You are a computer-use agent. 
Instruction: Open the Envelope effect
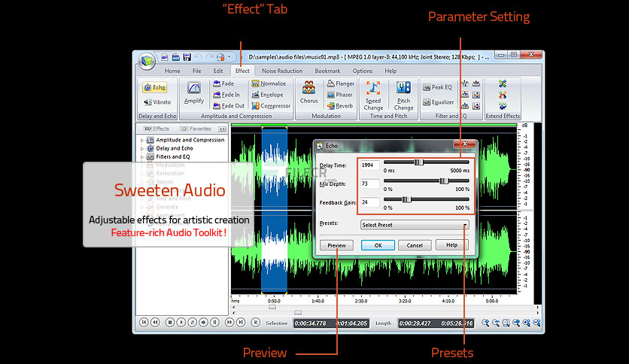[267, 95]
